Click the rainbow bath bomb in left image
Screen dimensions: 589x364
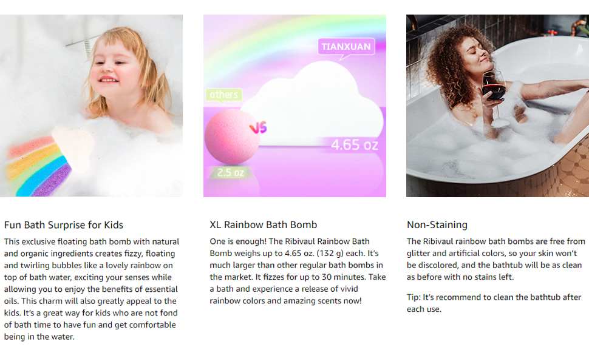(x=49, y=162)
